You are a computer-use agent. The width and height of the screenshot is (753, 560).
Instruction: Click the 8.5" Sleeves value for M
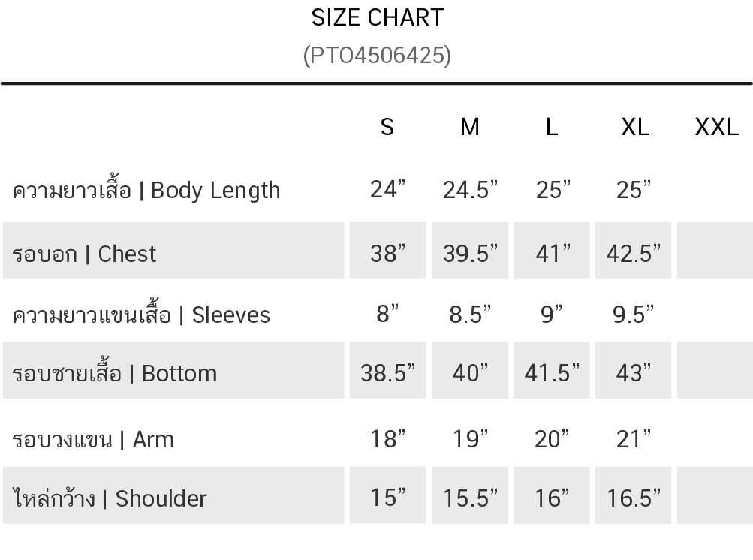coord(470,315)
